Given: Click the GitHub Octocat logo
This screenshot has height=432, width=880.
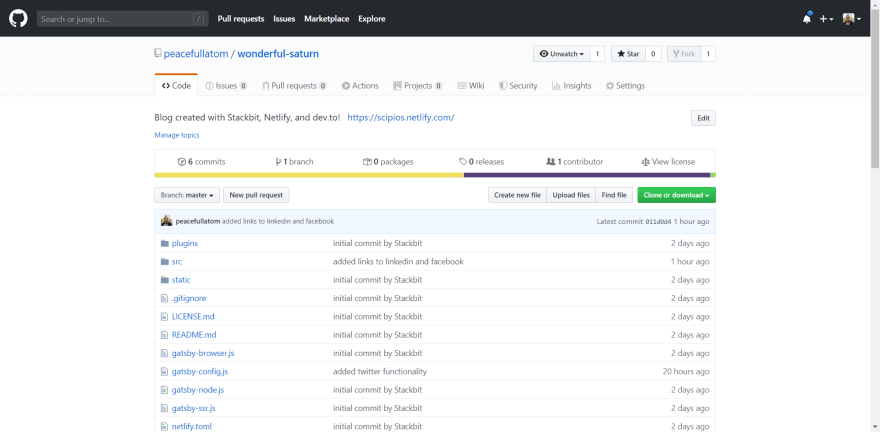Looking at the screenshot, I should point(18,19).
